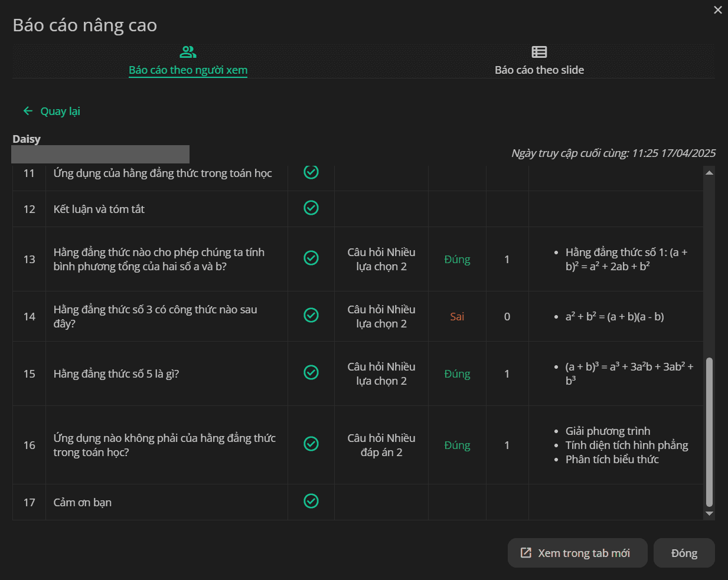The image size is (728, 580).
Task: Click the open-in-new-tab icon
Action: [x=525, y=553]
